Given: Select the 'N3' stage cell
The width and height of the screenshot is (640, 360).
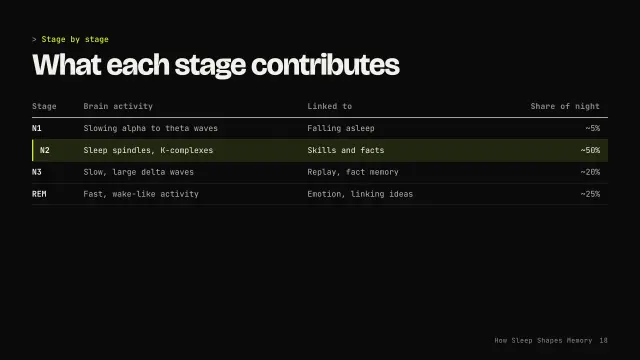Looking at the screenshot, I should [37, 172].
